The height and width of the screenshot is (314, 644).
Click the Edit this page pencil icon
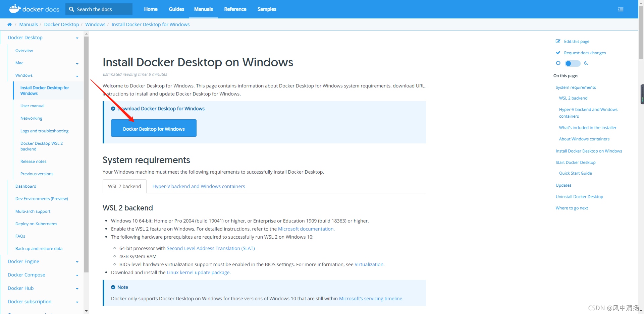[x=558, y=41]
